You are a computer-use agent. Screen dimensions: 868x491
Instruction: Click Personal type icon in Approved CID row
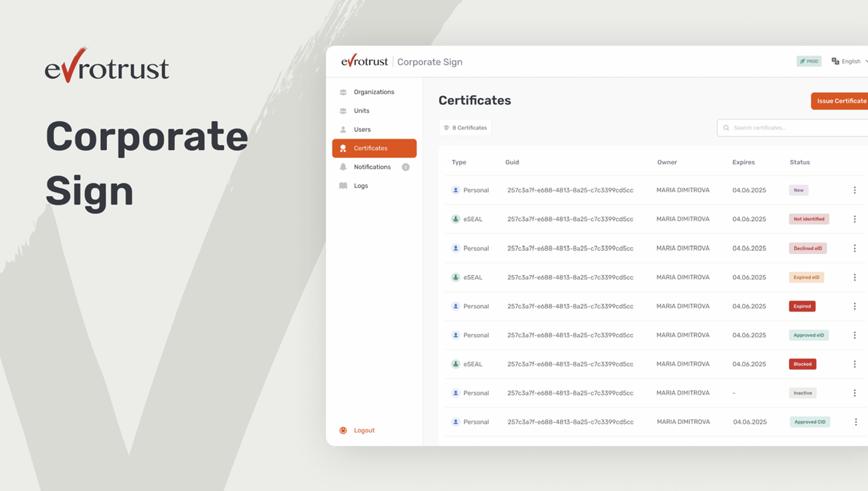[x=456, y=422]
